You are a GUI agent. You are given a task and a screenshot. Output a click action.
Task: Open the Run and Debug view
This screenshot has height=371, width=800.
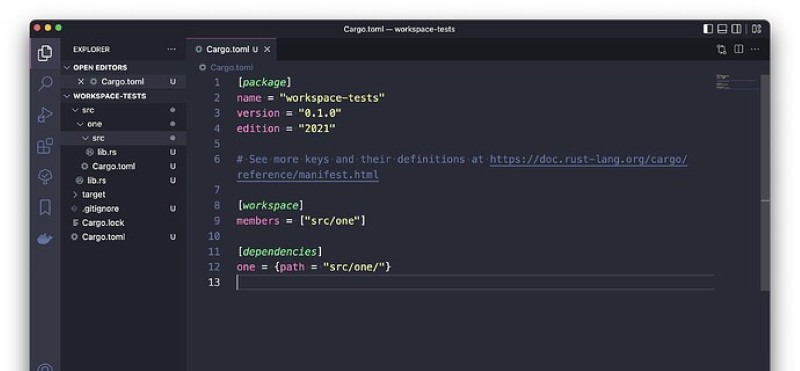tap(45, 115)
